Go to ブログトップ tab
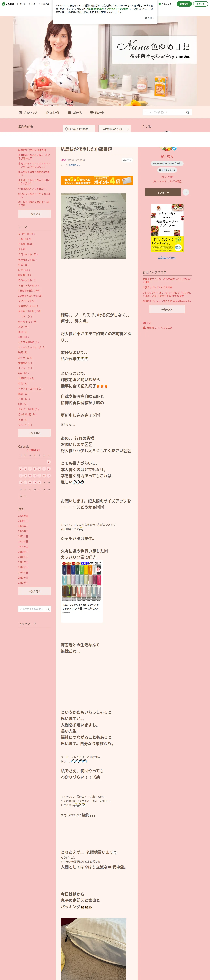Screen dimensions: 210x980 [28, 113]
